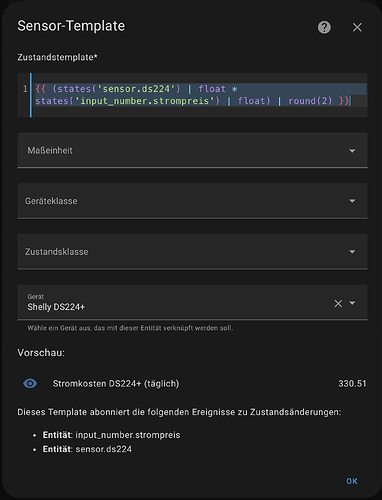Click the Shelly DS224+ device field text
Viewport: 382px width, 500px height.
pos(56,307)
